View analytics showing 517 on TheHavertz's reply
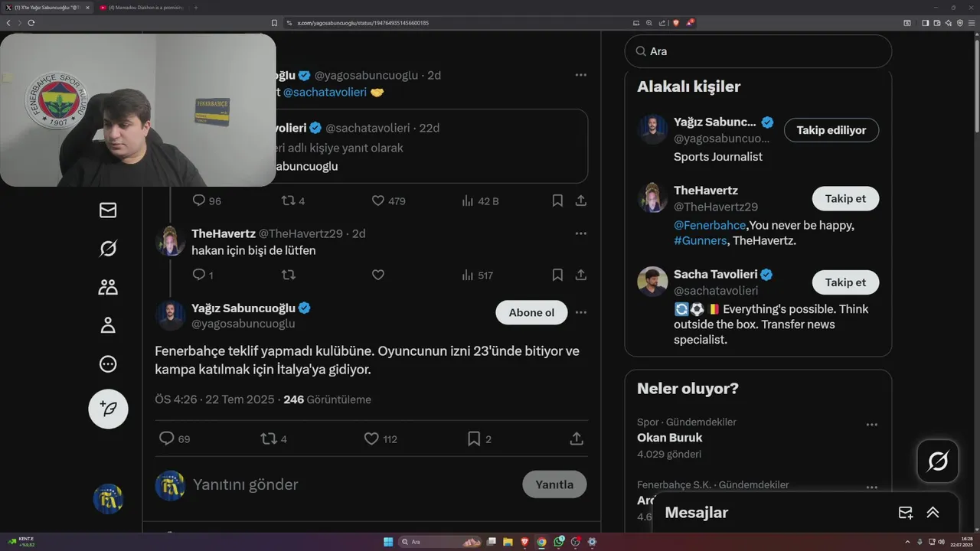This screenshot has height=551, width=980. (x=477, y=275)
